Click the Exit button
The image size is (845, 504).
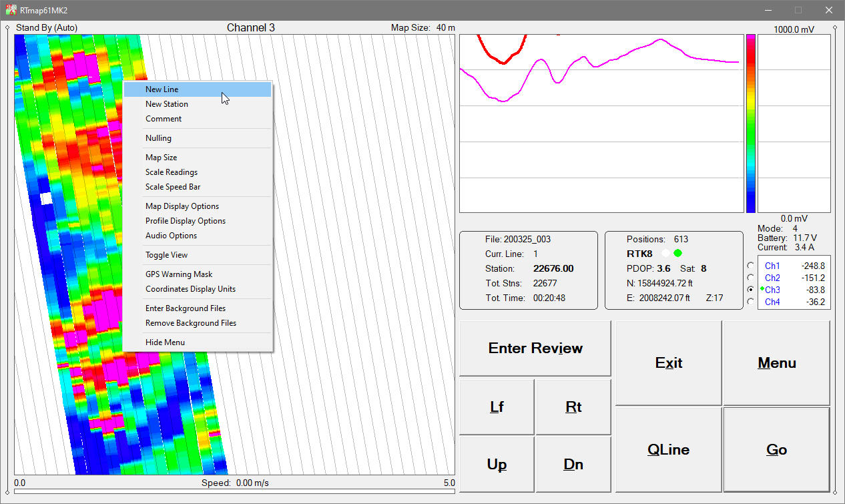669,363
